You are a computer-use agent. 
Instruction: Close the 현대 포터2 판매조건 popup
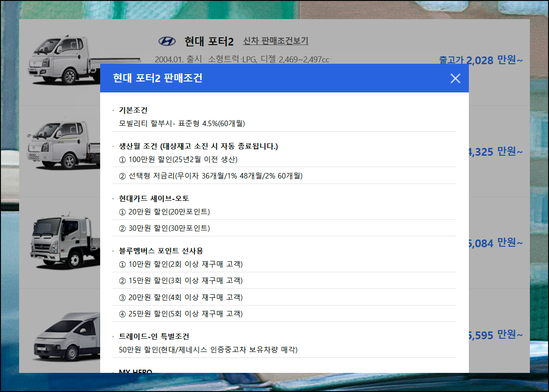(x=455, y=78)
